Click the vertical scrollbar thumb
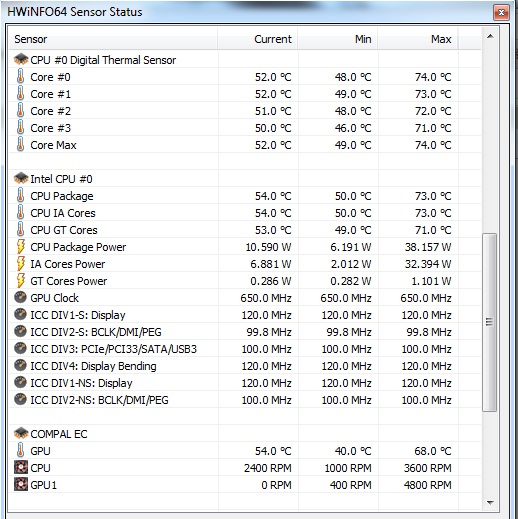 click(490, 322)
